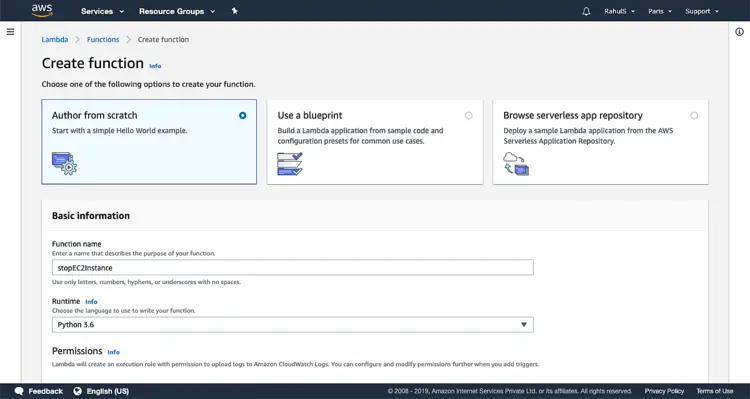Open Info link beside Create function
750x399 pixels.
tap(155, 66)
